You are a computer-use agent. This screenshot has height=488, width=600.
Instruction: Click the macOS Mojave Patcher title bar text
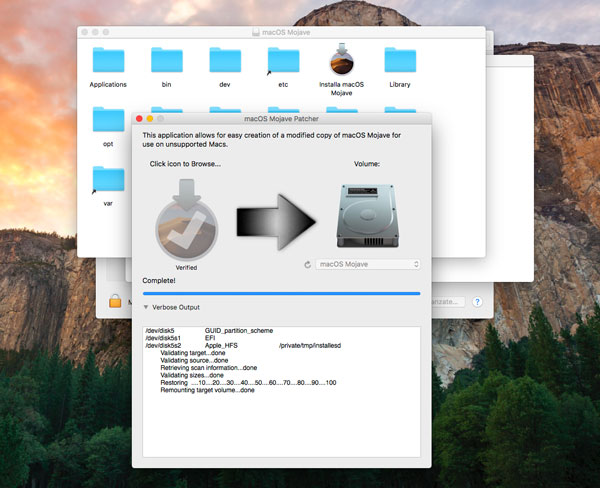coord(281,119)
